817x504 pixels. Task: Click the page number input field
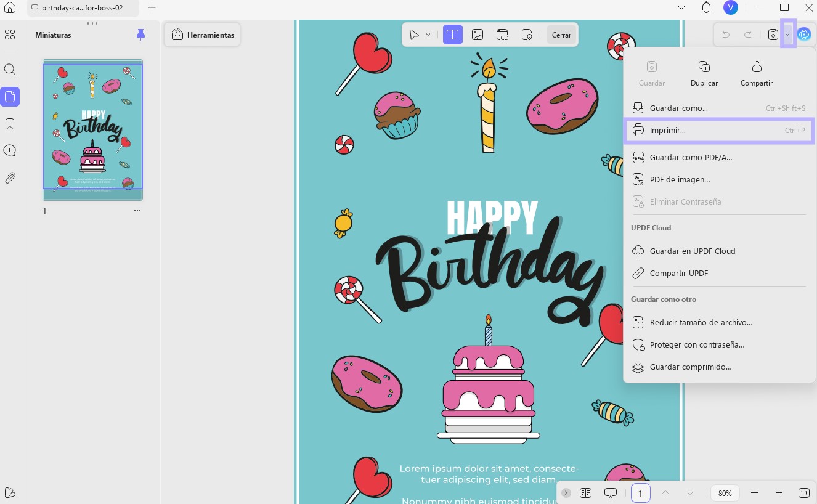pos(640,493)
